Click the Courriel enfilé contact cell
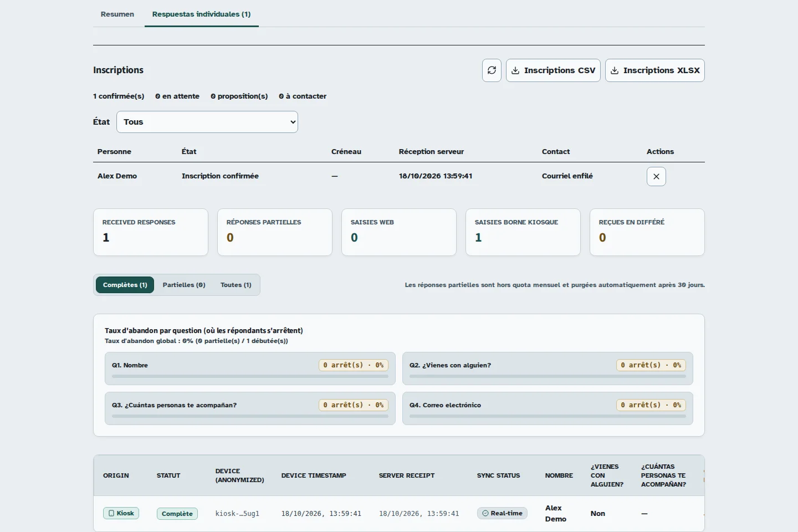This screenshot has height=532, width=798. tap(567, 176)
